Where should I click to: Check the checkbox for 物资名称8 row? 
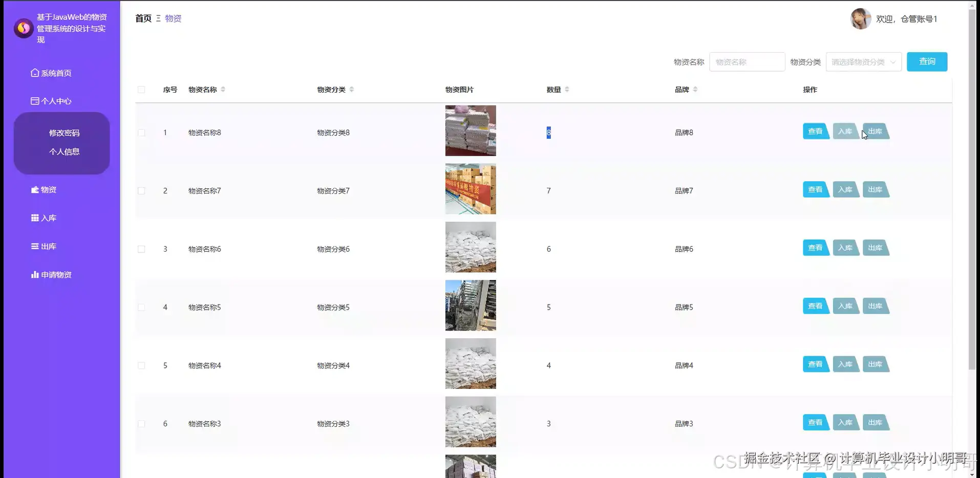point(142,133)
